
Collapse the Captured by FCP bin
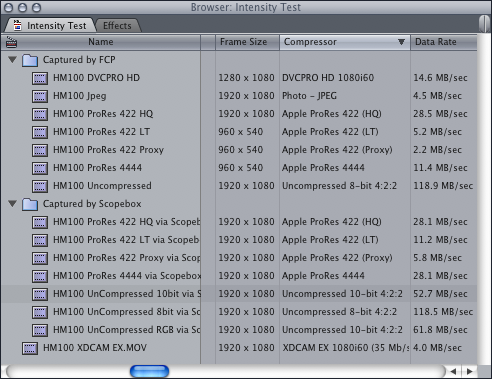12,60
